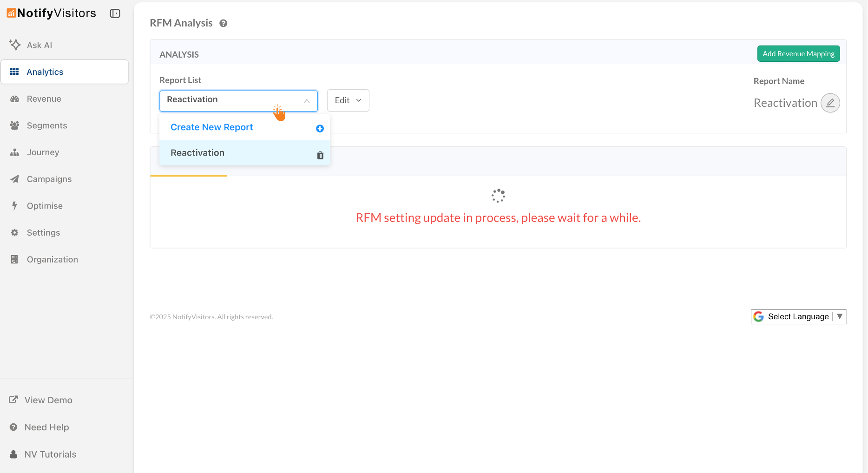Viewport: 868px width, 473px height.
Task: Open the Select Language dropdown
Action: click(x=798, y=316)
